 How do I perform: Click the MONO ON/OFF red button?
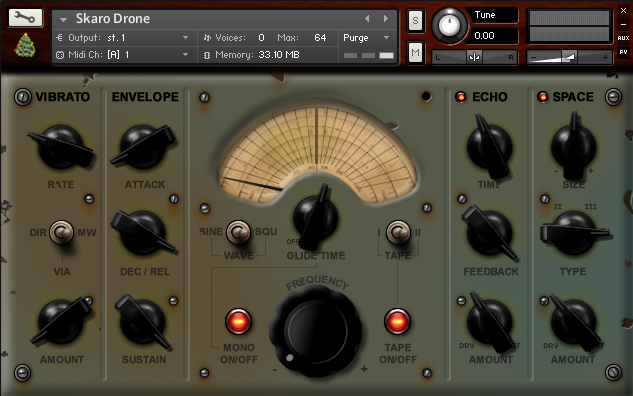(238, 322)
